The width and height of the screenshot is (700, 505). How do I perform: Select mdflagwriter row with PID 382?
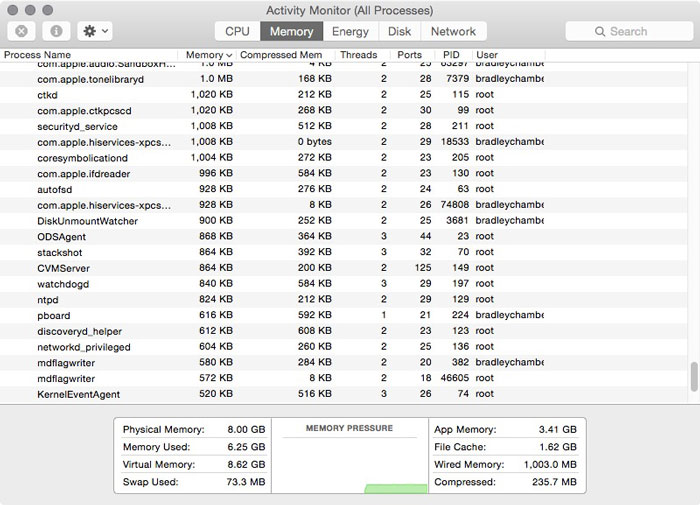point(343,362)
